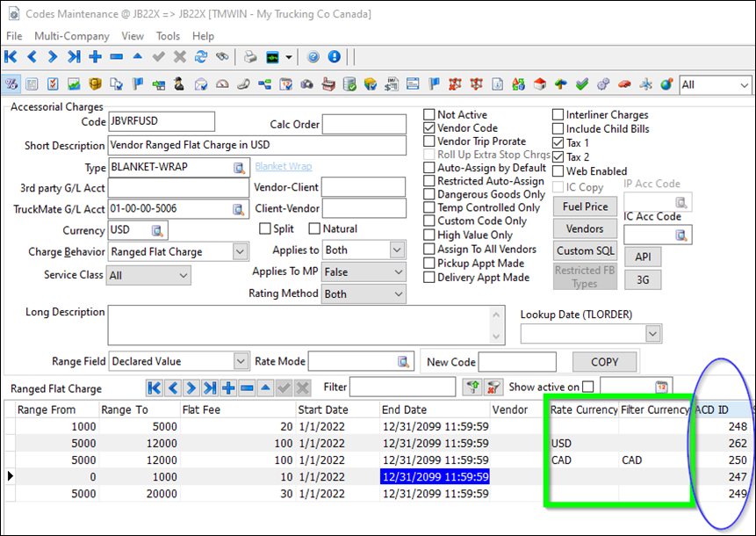The height and width of the screenshot is (536, 756).
Task: Open the Multi-Company menu
Action: (72, 36)
